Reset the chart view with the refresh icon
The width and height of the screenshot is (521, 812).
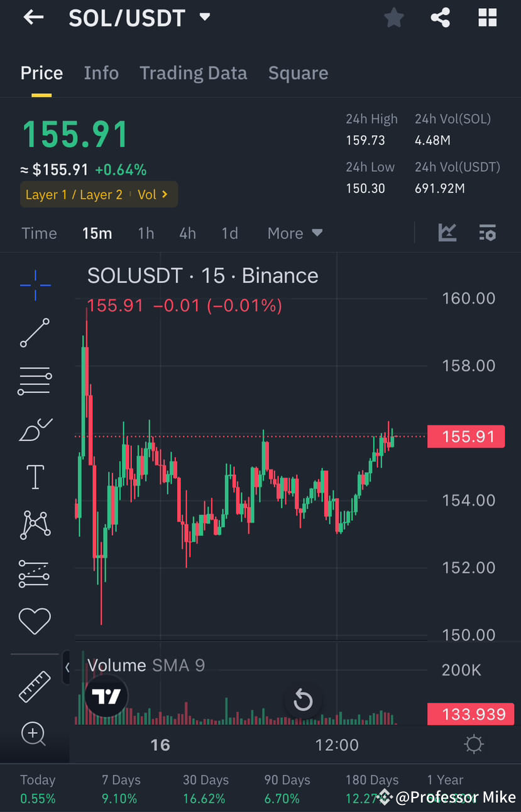pos(304,700)
